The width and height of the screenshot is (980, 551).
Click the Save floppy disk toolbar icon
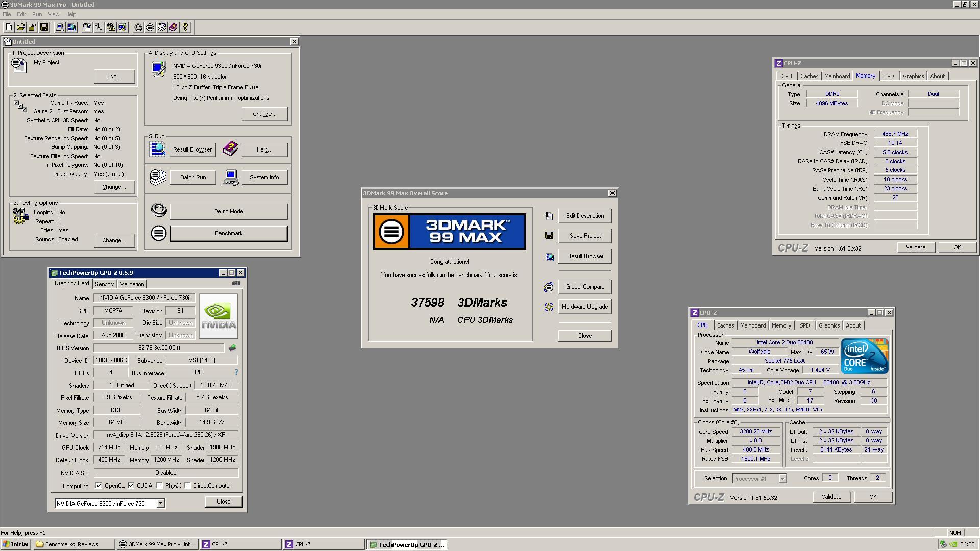tap(44, 28)
